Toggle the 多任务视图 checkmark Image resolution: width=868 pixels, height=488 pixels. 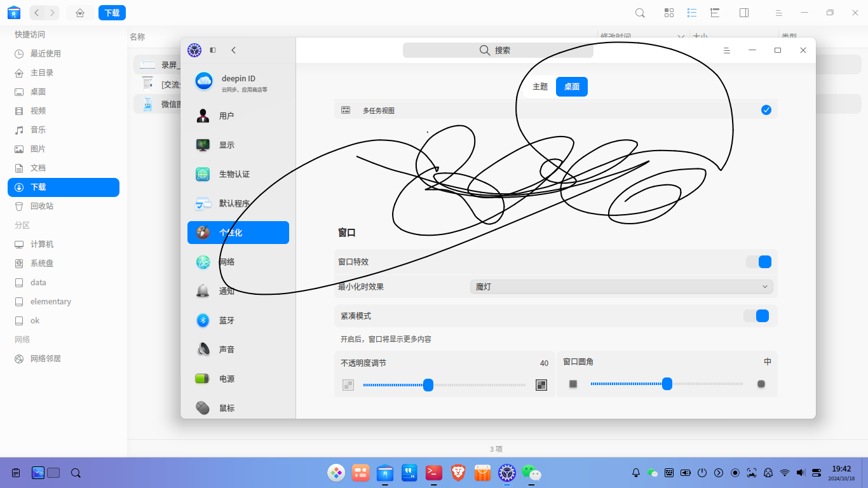pos(766,110)
